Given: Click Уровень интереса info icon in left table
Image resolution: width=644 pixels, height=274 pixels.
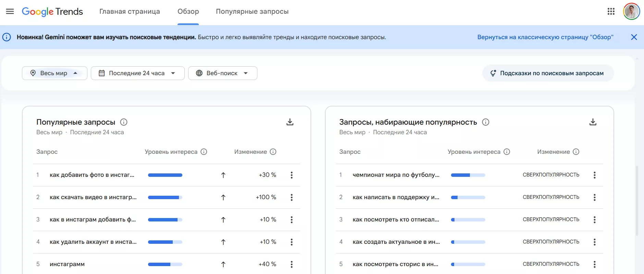Looking at the screenshot, I should (204, 152).
